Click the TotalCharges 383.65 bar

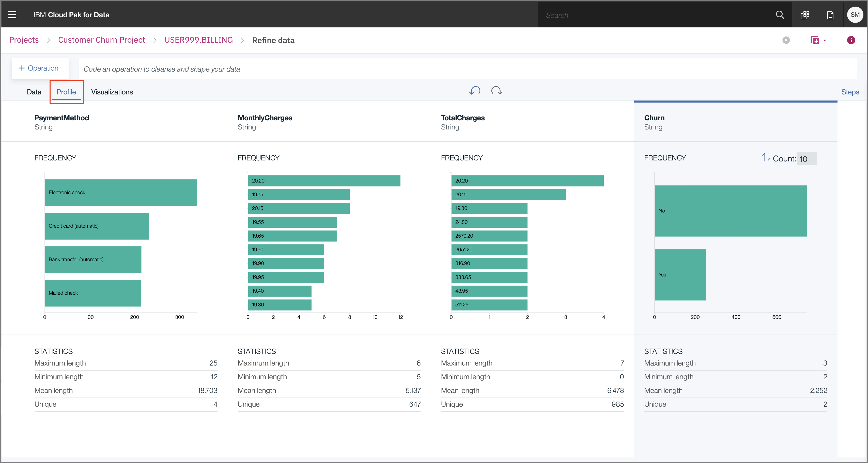pos(489,277)
